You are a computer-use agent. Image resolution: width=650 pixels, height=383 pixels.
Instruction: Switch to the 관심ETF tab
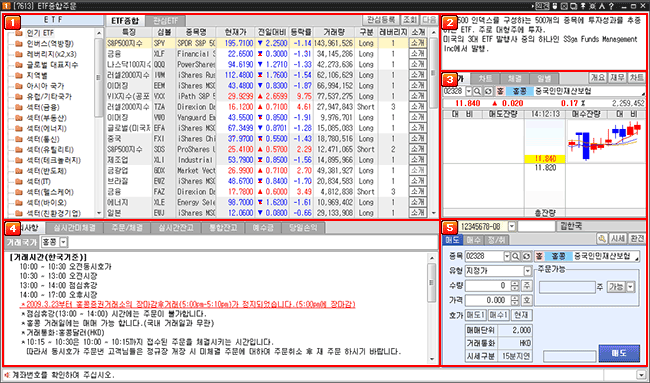tap(166, 20)
